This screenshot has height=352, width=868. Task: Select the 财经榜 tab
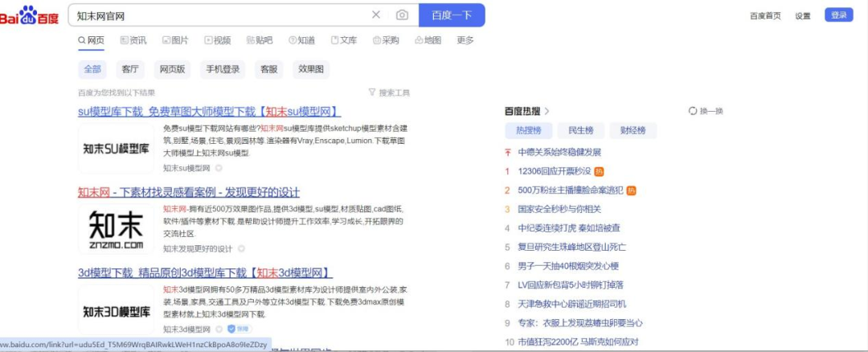pyautogui.click(x=633, y=131)
